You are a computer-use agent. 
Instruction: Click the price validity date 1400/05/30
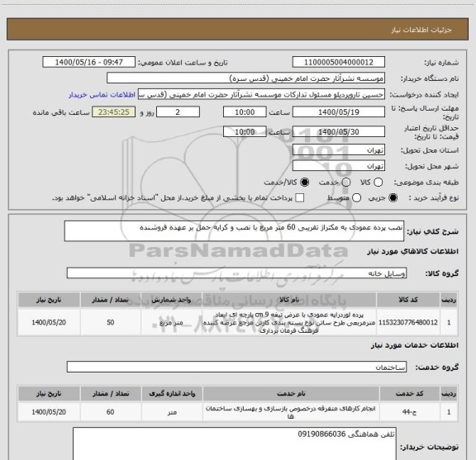(339, 131)
